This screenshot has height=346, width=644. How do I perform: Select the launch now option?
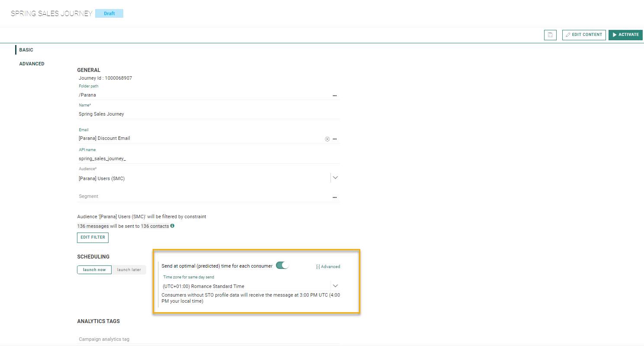(x=94, y=270)
